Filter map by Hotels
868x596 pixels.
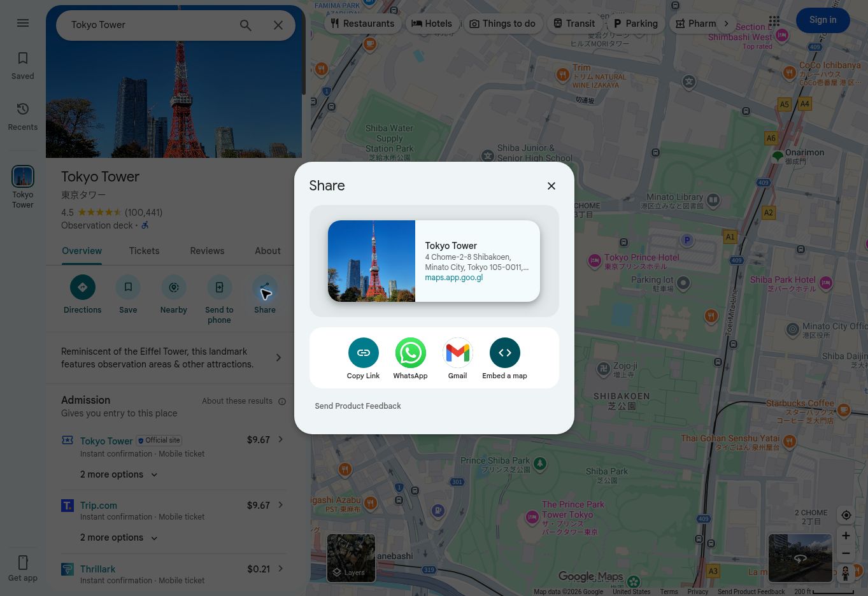click(432, 24)
